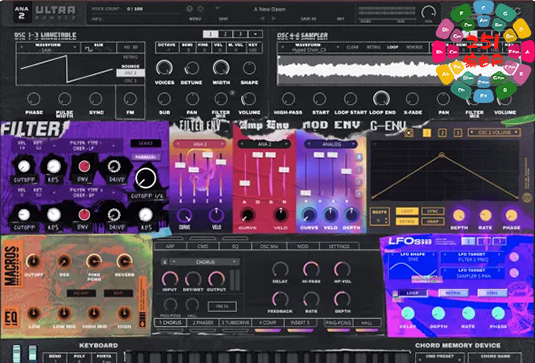Open G-ENV OSC 2 VOLUME target dropdown
The image size is (535, 363).
pyautogui.click(x=494, y=132)
